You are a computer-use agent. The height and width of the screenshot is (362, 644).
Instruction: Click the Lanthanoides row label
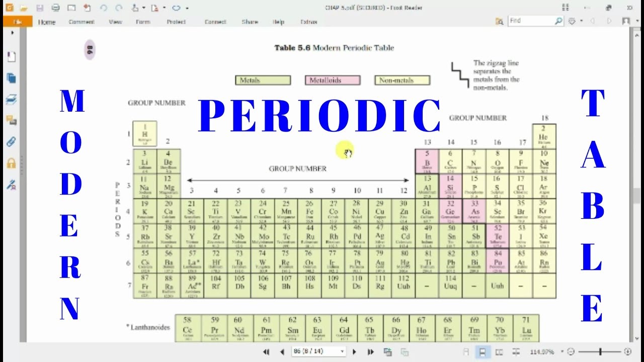coord(148,327)
